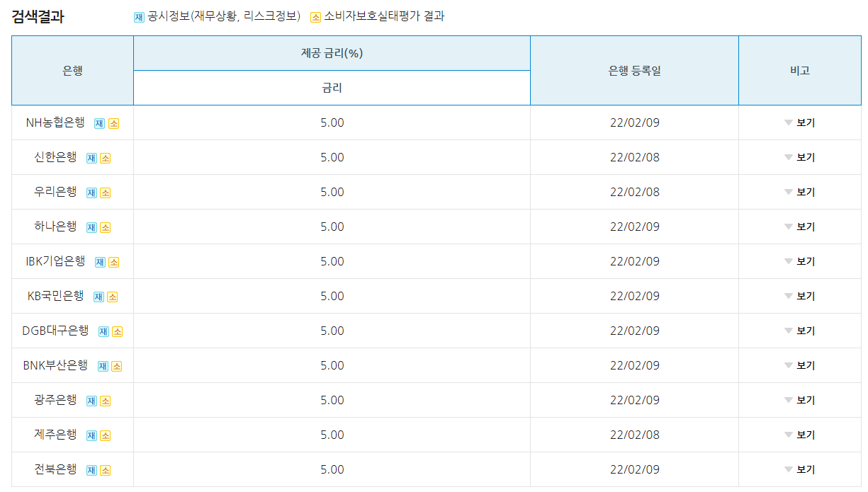Expand 보기 details for 신한은행

pyautogui.click(x=799, y=157)
